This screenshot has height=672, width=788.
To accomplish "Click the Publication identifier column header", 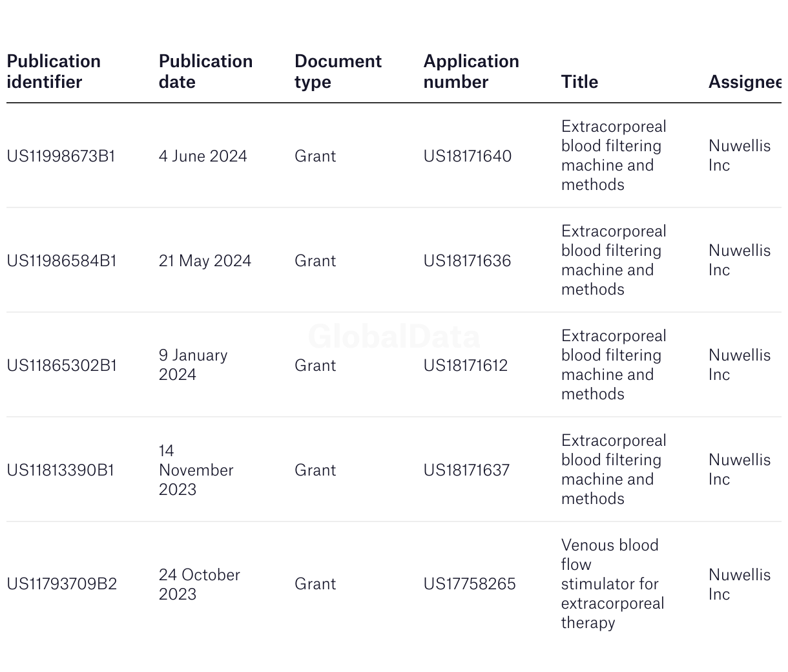I will click(54, 71).
